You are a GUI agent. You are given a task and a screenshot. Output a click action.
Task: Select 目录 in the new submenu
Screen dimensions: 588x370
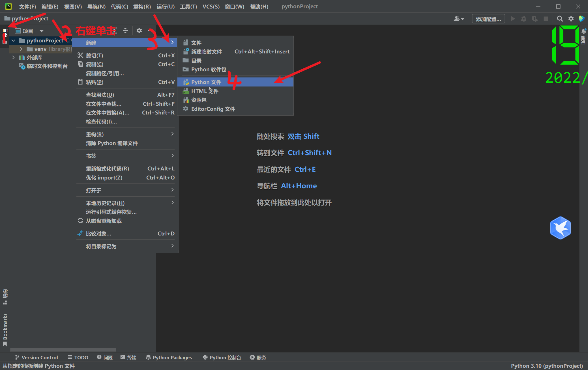[235, 60]
